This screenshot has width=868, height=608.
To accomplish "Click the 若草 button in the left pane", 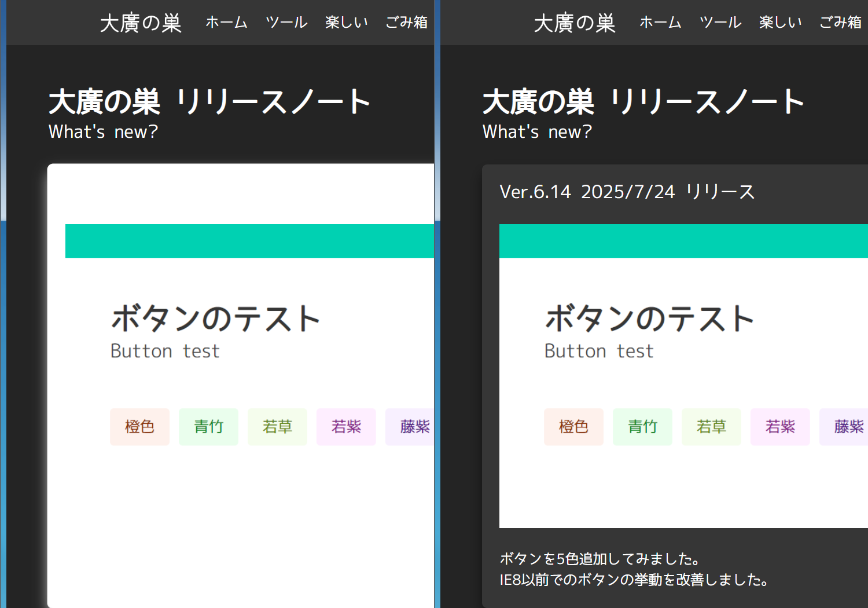I will tap(277, 427).
